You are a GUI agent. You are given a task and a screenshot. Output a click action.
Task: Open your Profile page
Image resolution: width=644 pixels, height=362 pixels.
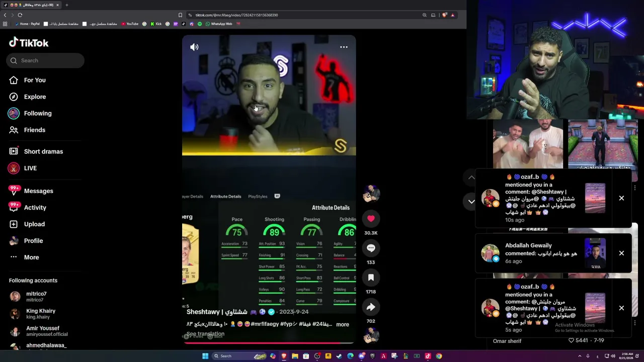[x=33, y=241]
